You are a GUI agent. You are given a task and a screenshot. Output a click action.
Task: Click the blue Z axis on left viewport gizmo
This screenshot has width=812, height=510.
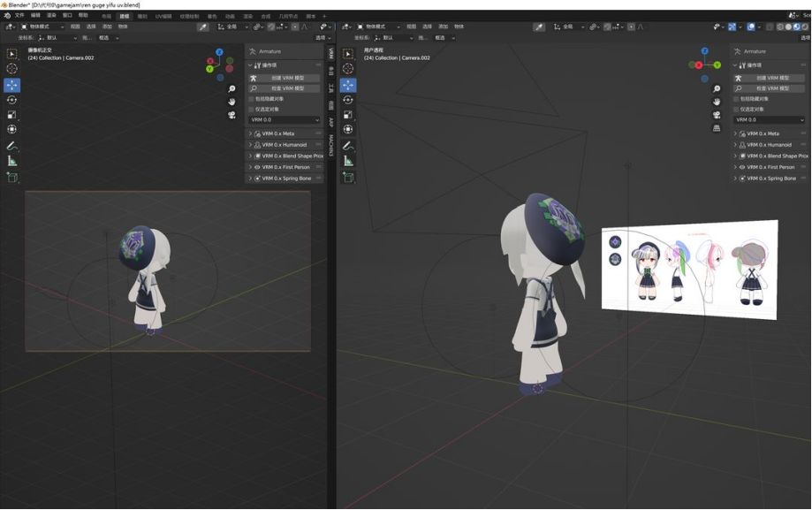tap(219, 52)
